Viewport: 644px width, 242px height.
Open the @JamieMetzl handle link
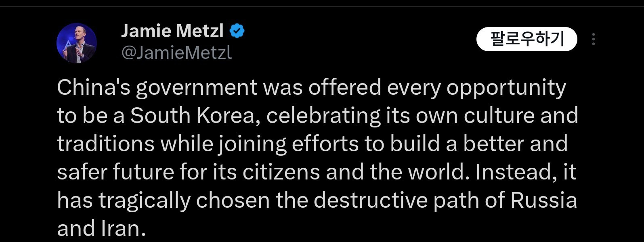click(176, 53)
